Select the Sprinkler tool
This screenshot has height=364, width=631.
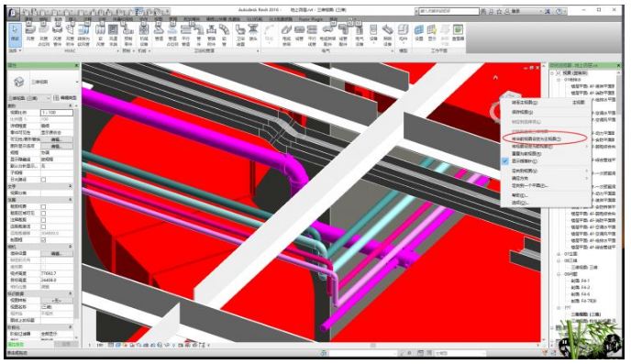(253, 34)
